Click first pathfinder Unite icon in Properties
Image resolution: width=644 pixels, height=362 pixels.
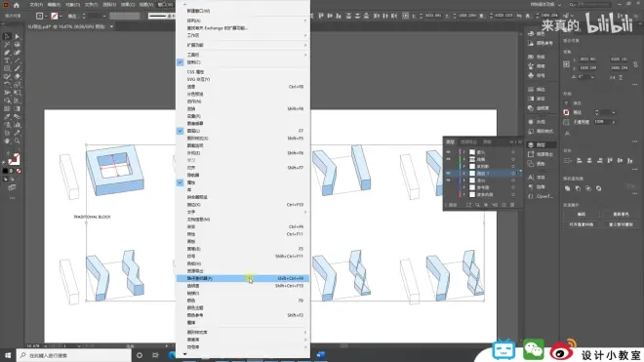567,188
